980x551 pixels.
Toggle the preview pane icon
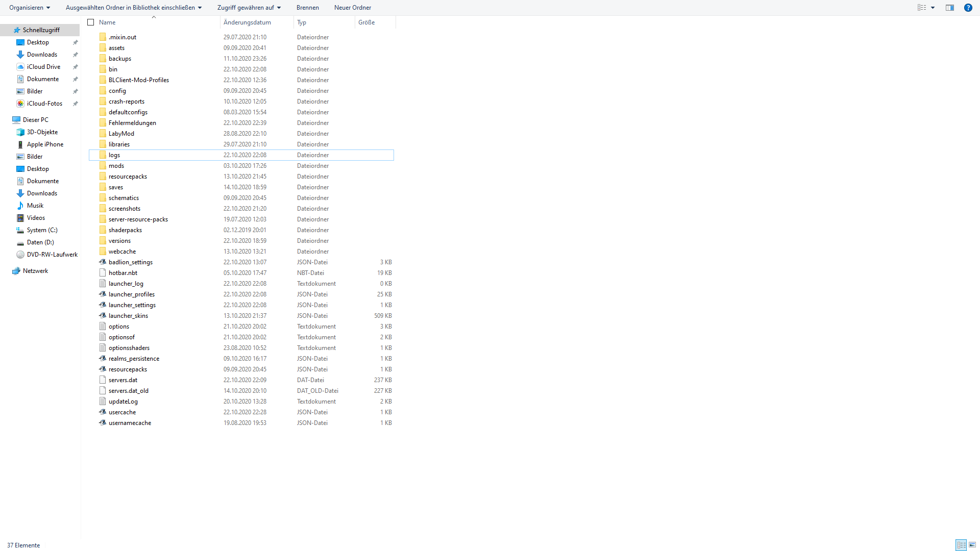[949, 8]
